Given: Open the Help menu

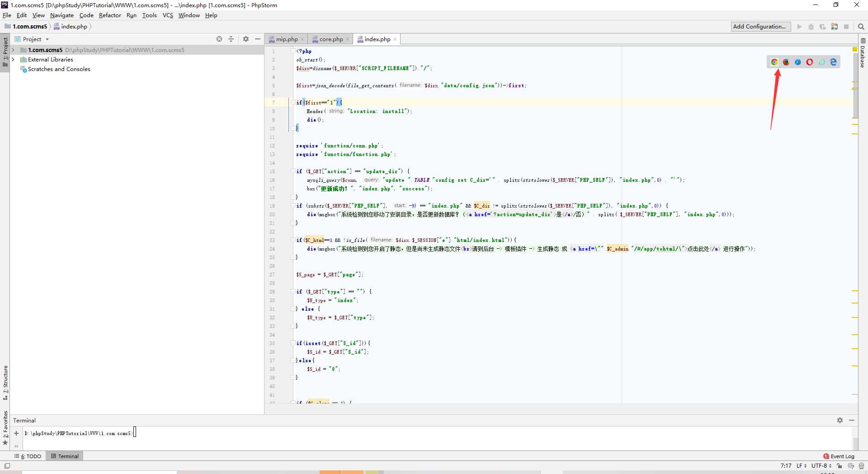Looking at the screenshot, I should [x=211, y=15].
